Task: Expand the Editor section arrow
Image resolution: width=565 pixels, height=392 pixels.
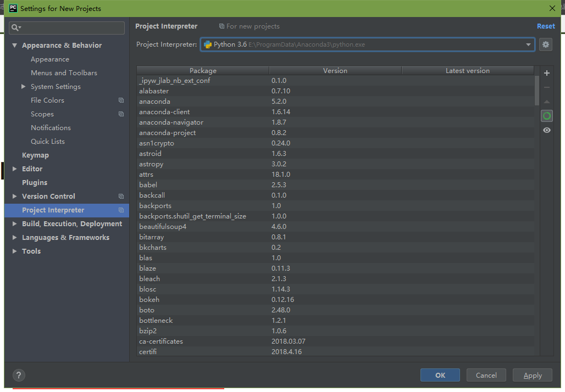Action: pos(14,169)
